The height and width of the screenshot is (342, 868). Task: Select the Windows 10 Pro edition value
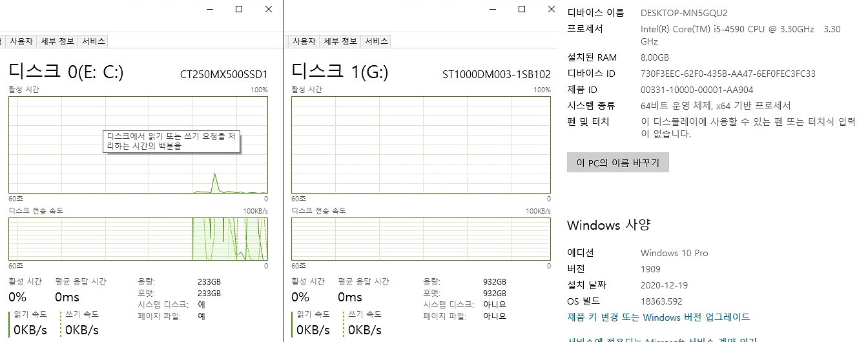click(x=674, y=253)
